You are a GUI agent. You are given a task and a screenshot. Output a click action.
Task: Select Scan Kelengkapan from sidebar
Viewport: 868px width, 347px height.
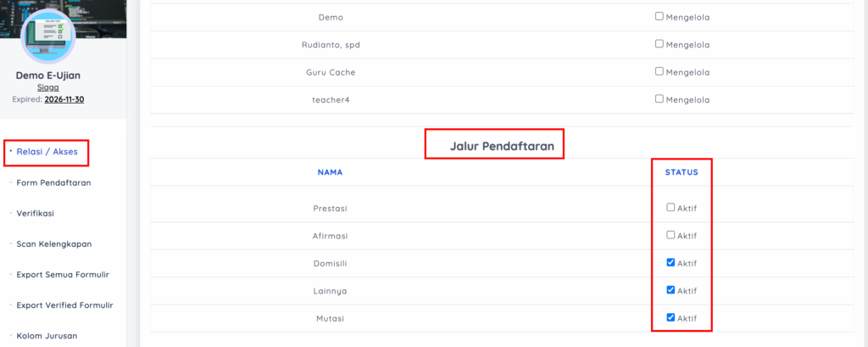53,243
